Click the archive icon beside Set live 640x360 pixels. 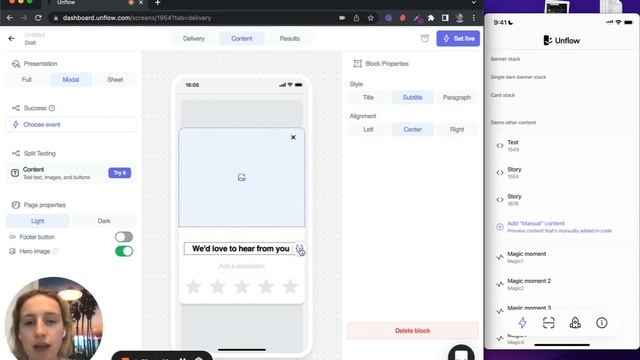click(425, 38)
